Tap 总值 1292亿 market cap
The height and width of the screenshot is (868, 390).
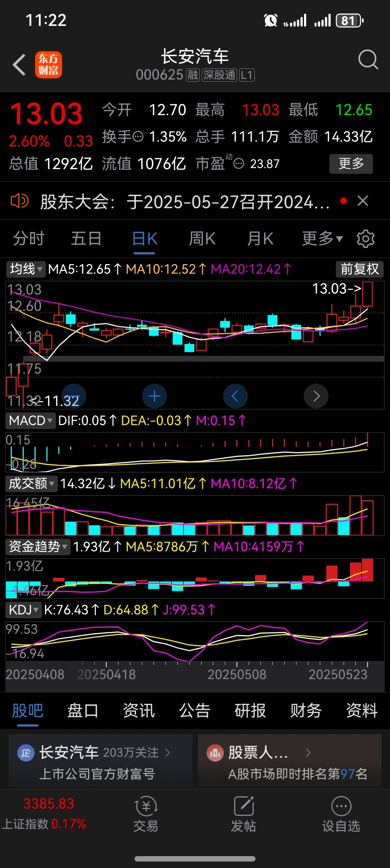click(x=51, y=164)
